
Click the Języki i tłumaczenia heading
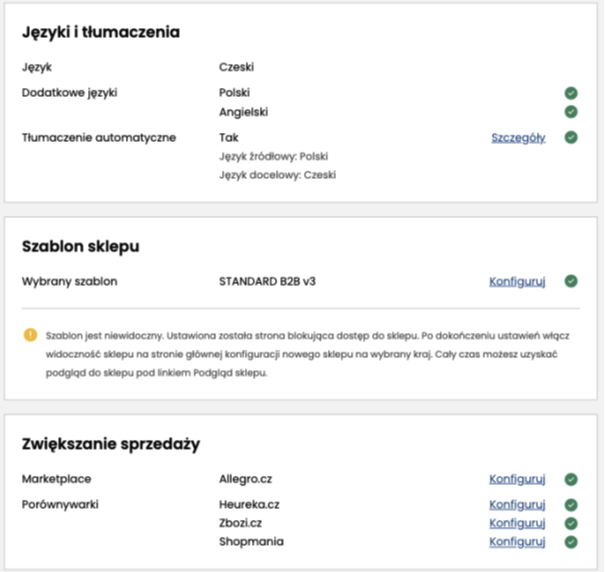point(101,32)
